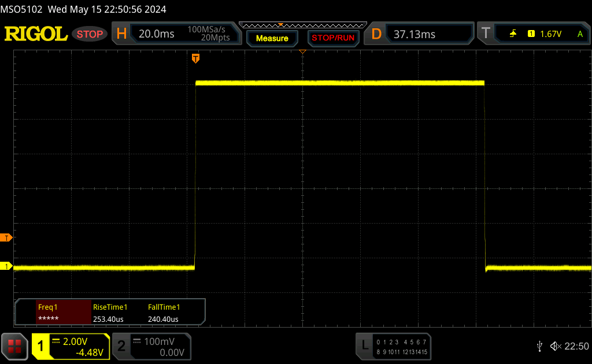Click the 22:50 clock display
The image size is (592, 364).
click(x=576, y=346)
